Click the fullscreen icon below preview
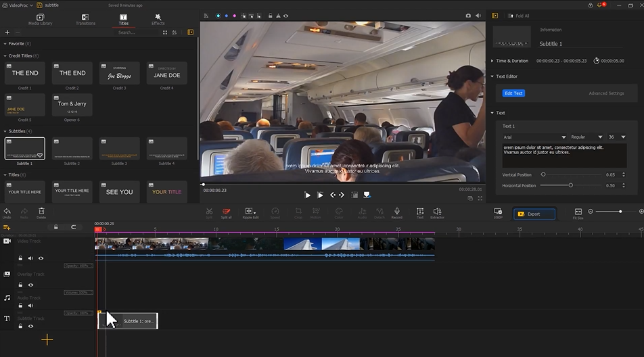This screenshot has width=644, height=357. point(480,198)
